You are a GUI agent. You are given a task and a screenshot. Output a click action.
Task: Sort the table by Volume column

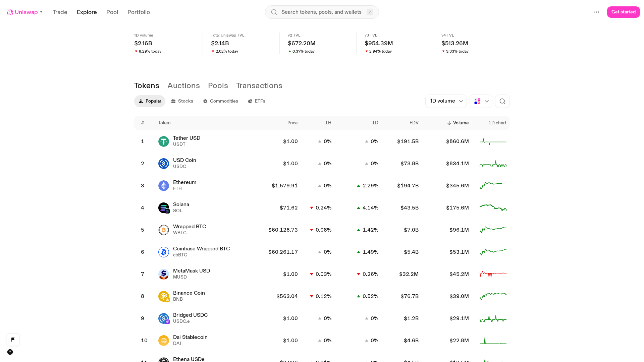click(x=458, y=123)
